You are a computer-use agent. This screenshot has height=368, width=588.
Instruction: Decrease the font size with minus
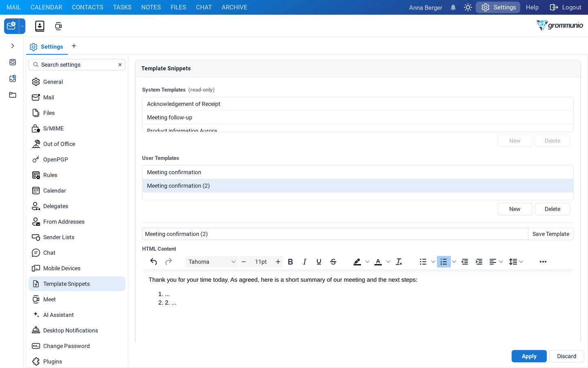tap(244, 262)
